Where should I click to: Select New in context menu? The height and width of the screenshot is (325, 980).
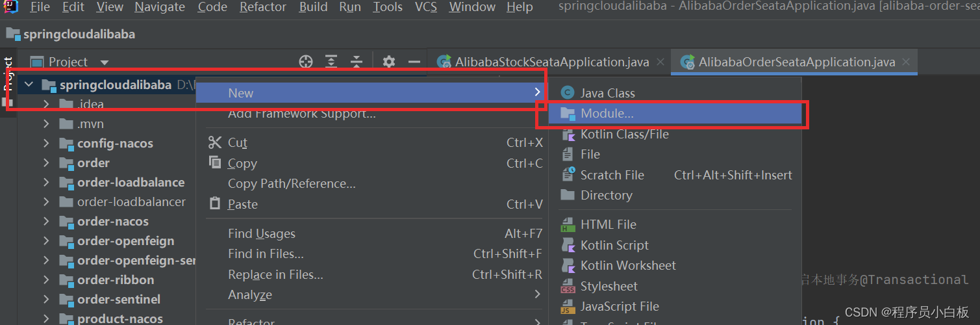[x=371, y=93]
